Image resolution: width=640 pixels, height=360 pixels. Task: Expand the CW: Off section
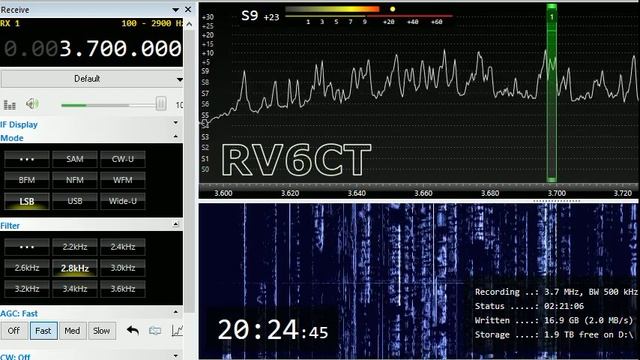176,356
